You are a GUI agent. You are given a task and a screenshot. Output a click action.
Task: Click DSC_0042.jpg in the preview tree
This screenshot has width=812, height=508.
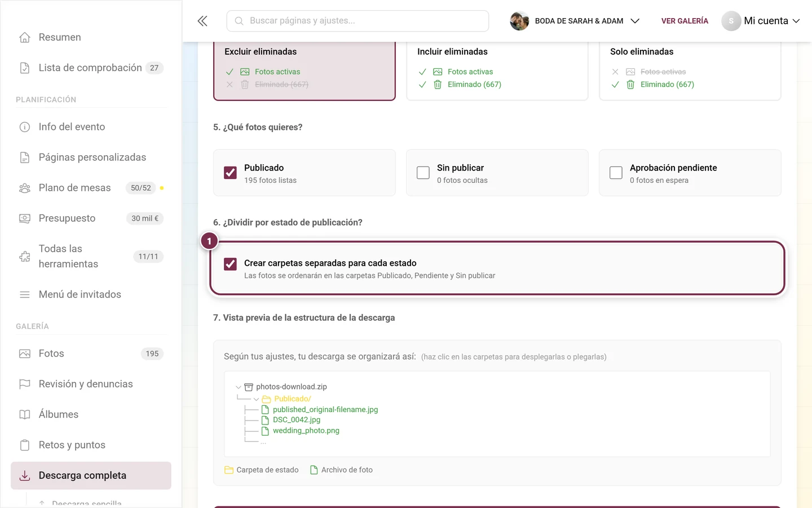tap(297, 420)
